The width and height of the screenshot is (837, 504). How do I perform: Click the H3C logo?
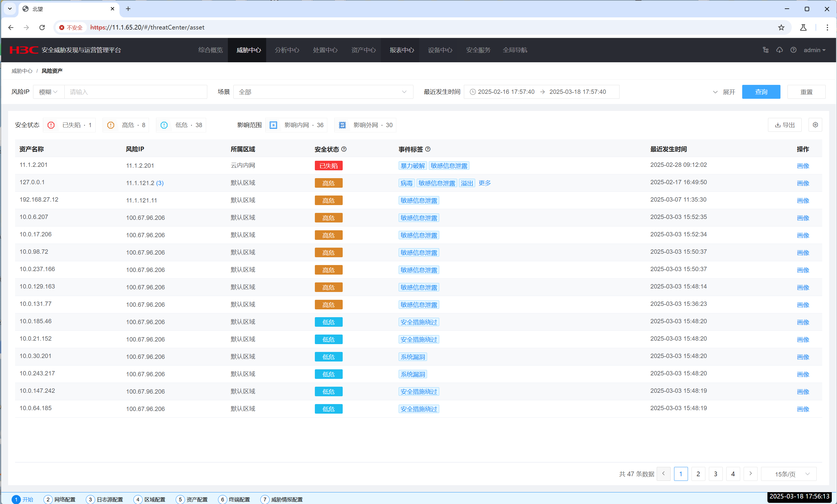24,50
